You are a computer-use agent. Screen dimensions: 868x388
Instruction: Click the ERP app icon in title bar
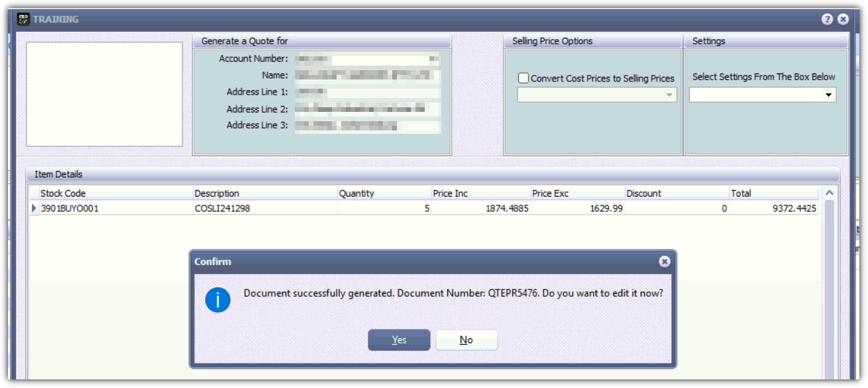coord(23,19)
